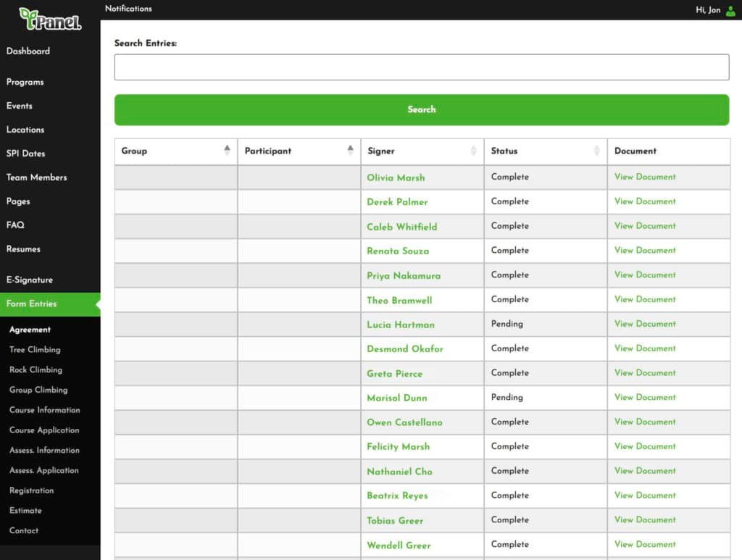The image size is (742, 560).
Task: Sort table by Group column arrows
Action: coord(227,151)
